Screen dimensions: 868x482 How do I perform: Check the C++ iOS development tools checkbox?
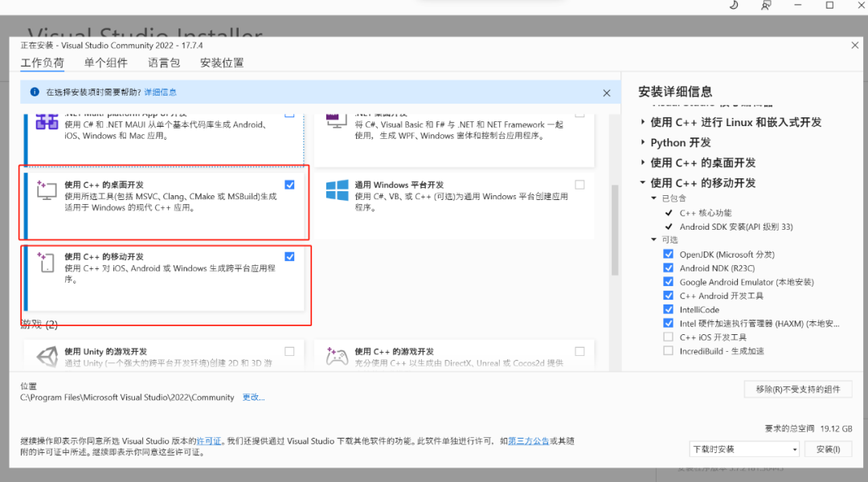pos(668,337)
